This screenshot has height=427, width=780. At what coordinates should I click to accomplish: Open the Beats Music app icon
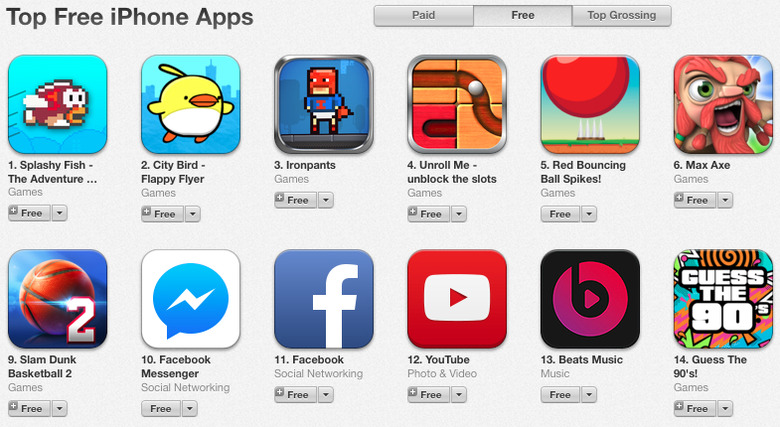coord(590,299)
